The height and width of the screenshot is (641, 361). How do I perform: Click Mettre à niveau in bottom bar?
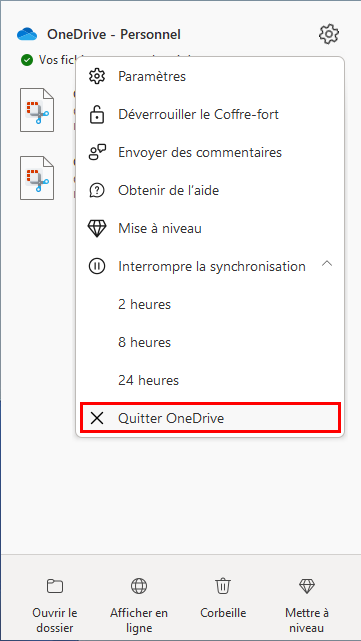307,605
